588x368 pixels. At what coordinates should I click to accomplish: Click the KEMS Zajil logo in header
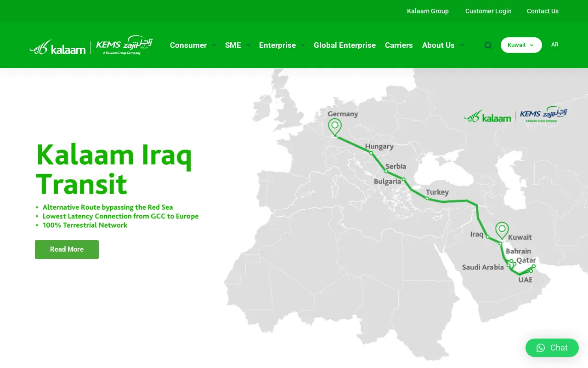(124, 45)
